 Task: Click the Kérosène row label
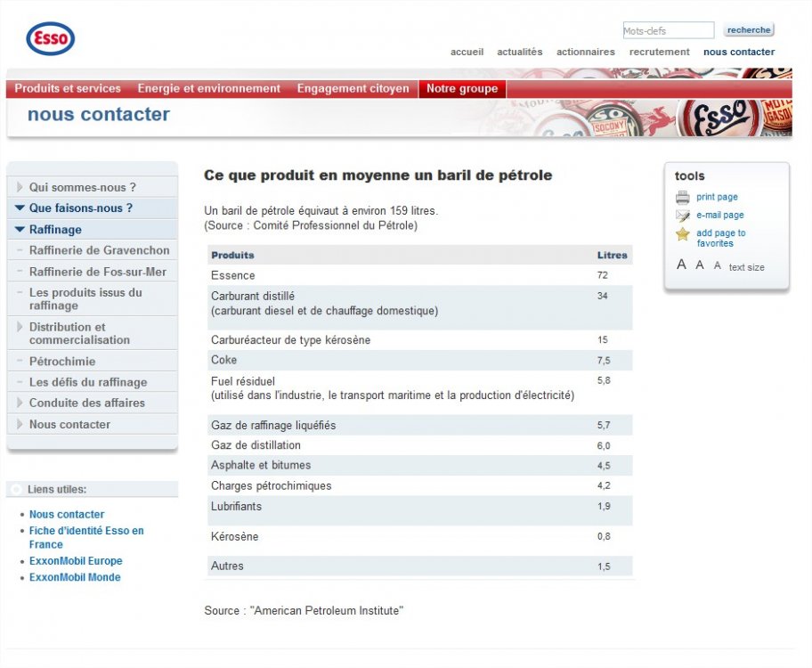click(x=234, y=536)
